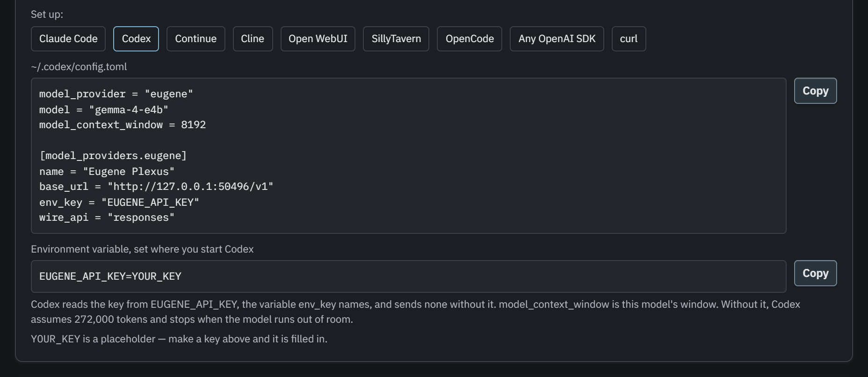Show the OpenCode setup instructions
Screen dimensions: 868x377
(x=470, y=39)
